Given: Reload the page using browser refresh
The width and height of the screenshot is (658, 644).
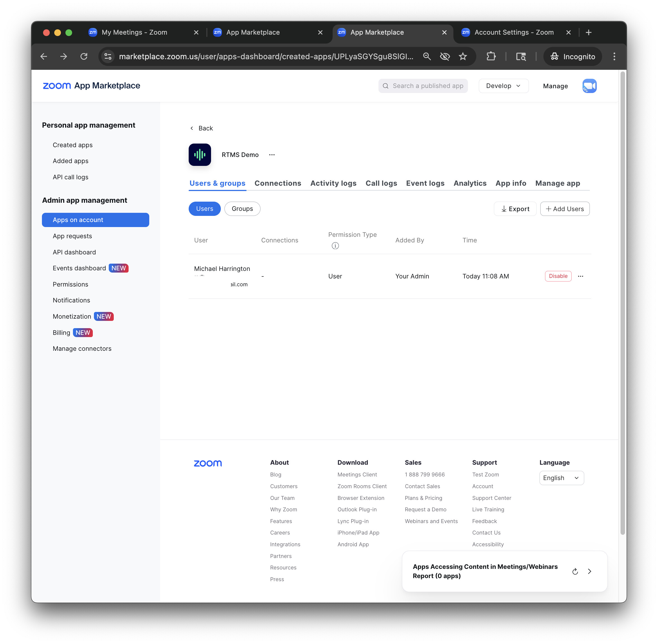Looking at the screenshot, I should 84,56.
